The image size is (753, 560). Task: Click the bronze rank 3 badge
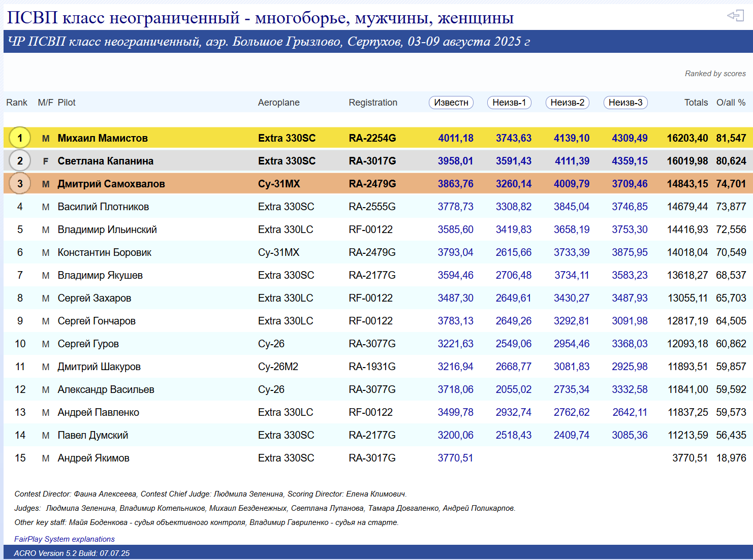20,184
